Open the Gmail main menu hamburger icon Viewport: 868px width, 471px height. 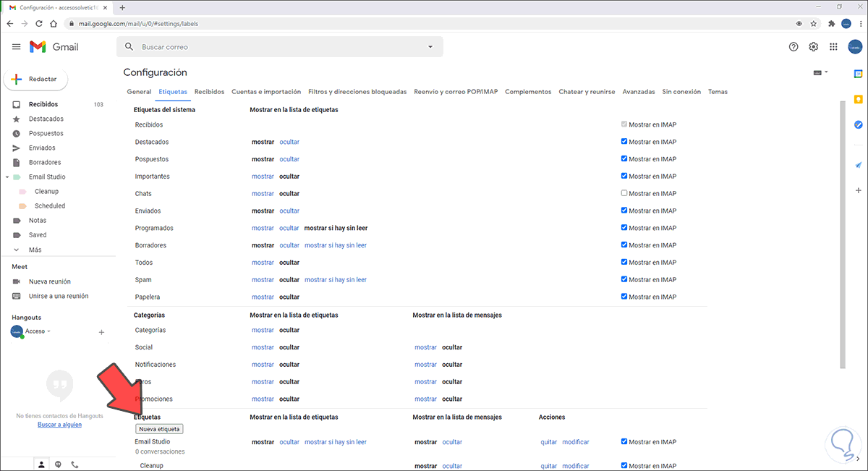16,47
